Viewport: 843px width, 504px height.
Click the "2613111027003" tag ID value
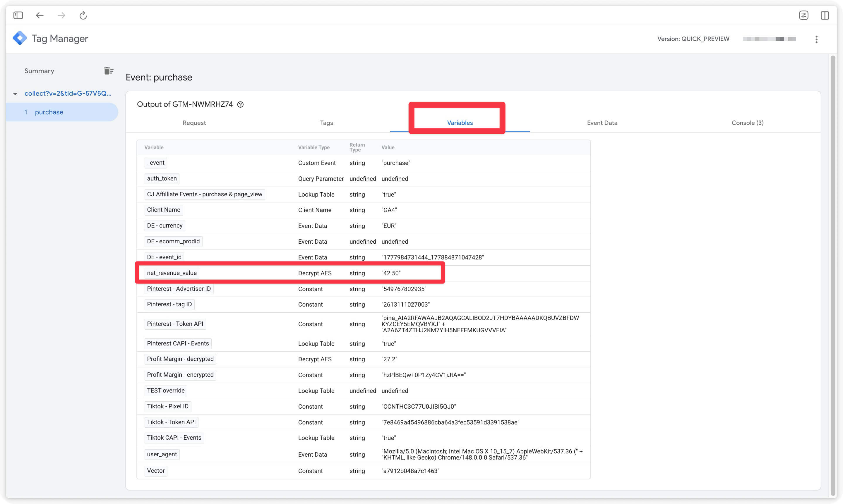[x=405, y=305]
